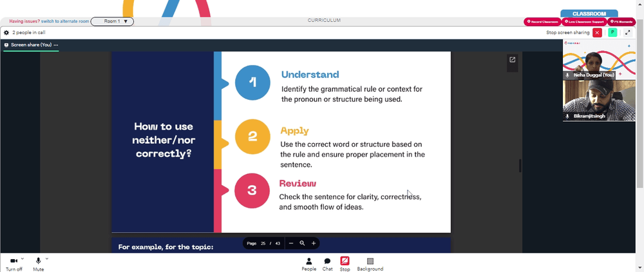Screen dimensions: 644x272
Task: Click the yellow number 2 circle
Action: pyautogui.click(x=252, y=137)
